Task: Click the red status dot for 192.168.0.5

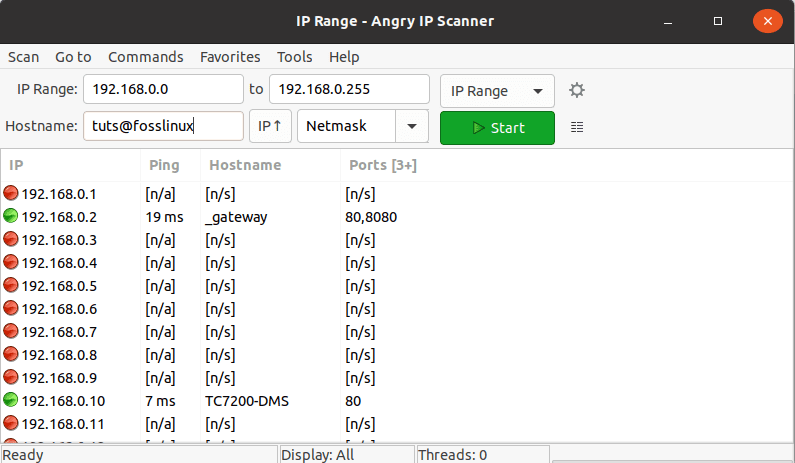Action: point(11,285)
